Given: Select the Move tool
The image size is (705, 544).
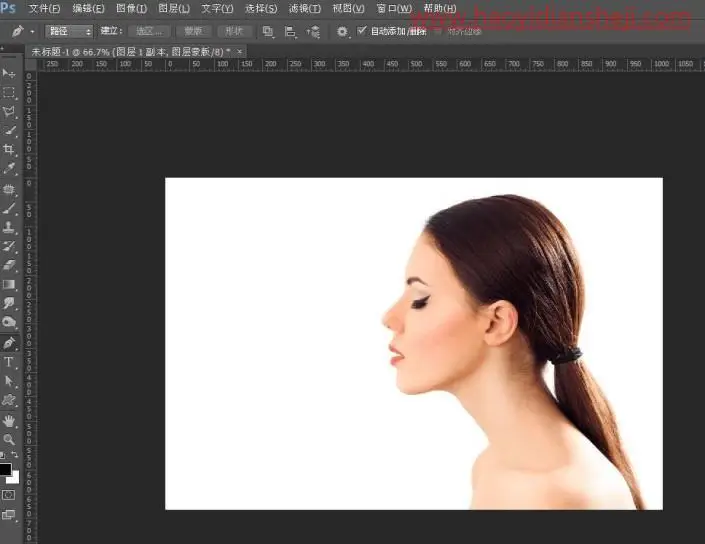Looking at the screenshot, I should pos(9,73).
